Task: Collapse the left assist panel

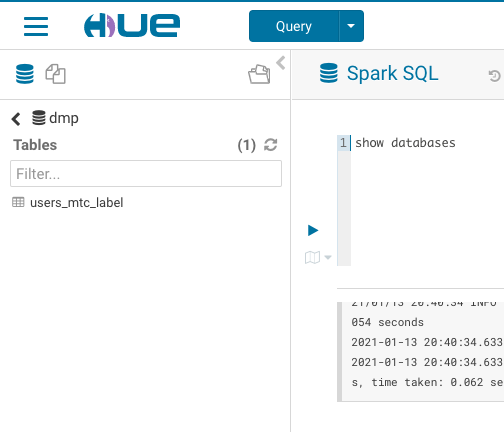Action: [x=281, y=63]
